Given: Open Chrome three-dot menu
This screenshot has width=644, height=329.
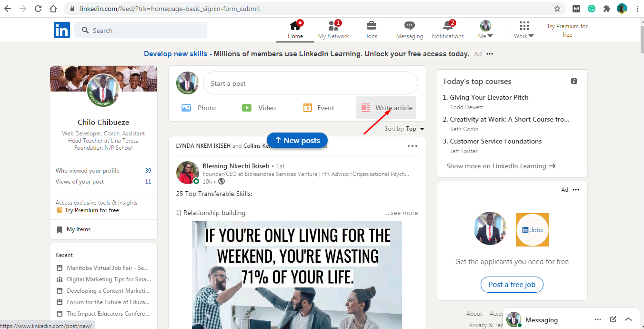Looking at the screenshot, I should coord(637,9).
